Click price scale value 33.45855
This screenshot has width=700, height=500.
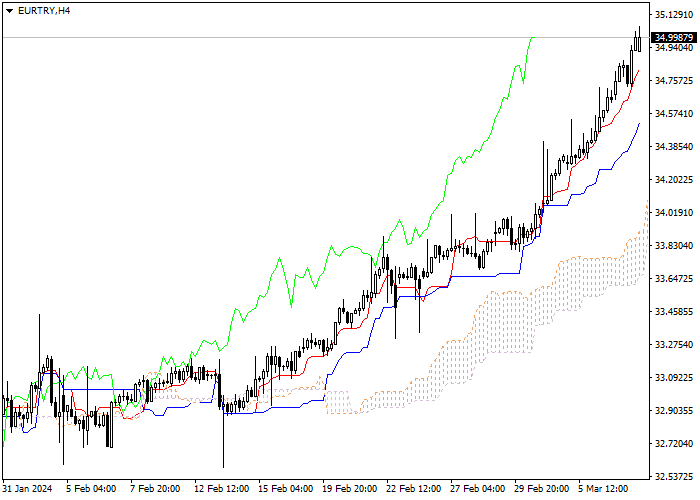[x=674, y=312]
